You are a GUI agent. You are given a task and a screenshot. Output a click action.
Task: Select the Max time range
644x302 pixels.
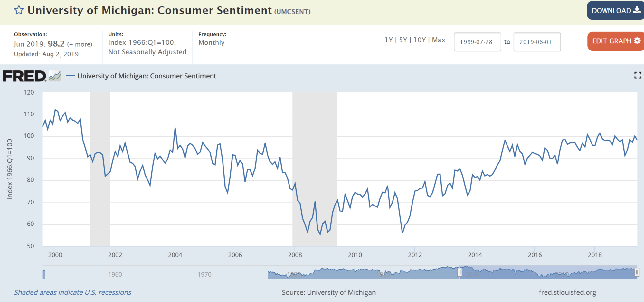point(439,40)
